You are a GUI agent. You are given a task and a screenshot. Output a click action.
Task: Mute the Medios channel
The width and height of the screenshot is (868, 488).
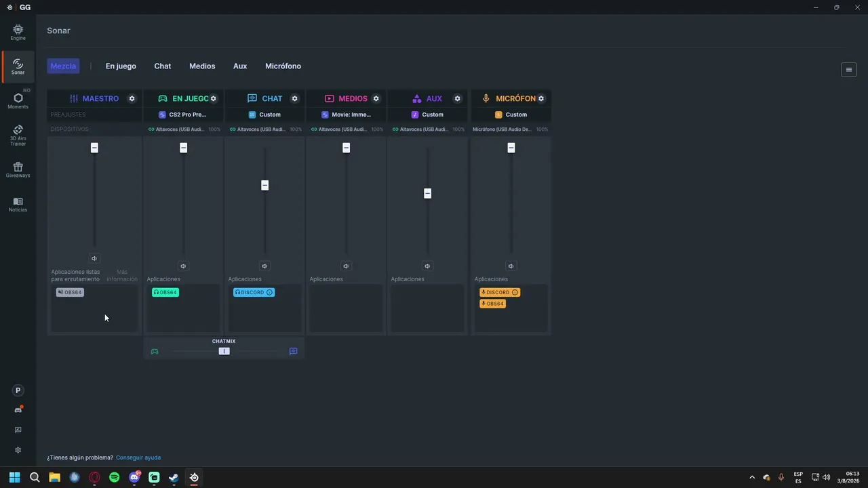click(x=346, y=266)
